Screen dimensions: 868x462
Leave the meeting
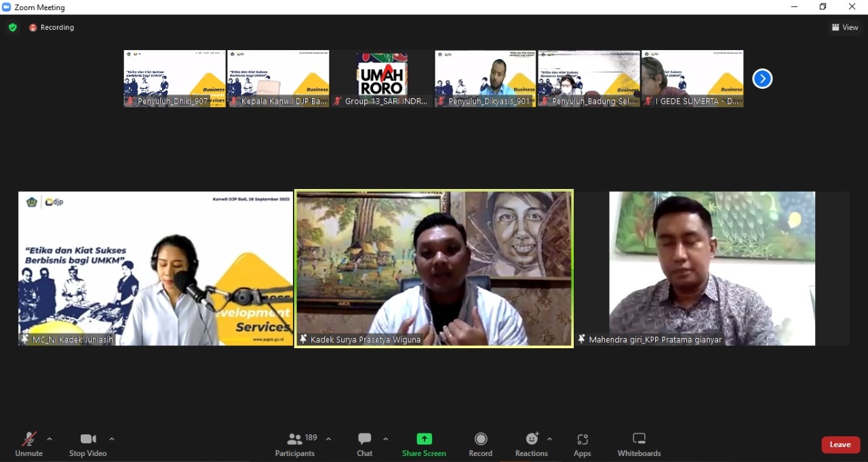(x=840, y=444)
